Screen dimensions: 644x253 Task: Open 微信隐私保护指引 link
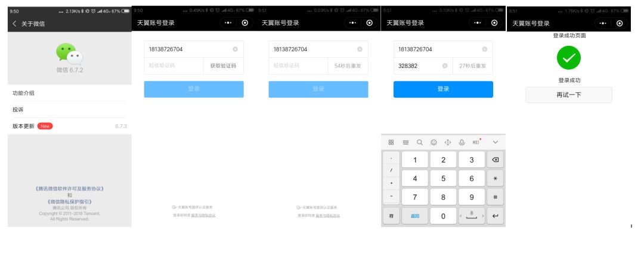click(69, 202)
